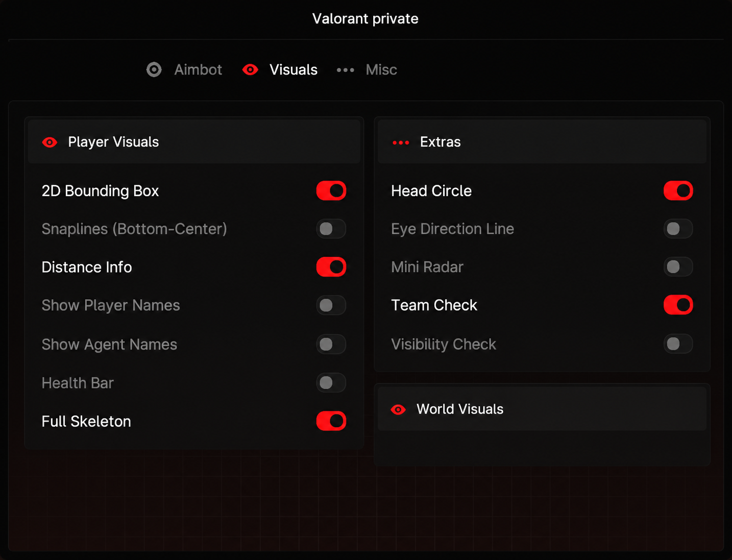Enable Show Player Names switch
This screenshot has width=732, height=560.
[x=331, y=305]
